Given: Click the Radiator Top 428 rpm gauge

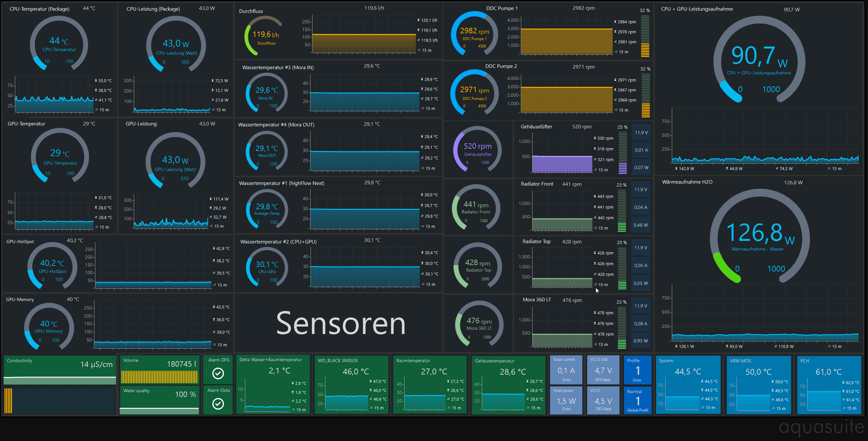Looking at the screenshot, I should point(478,266).
